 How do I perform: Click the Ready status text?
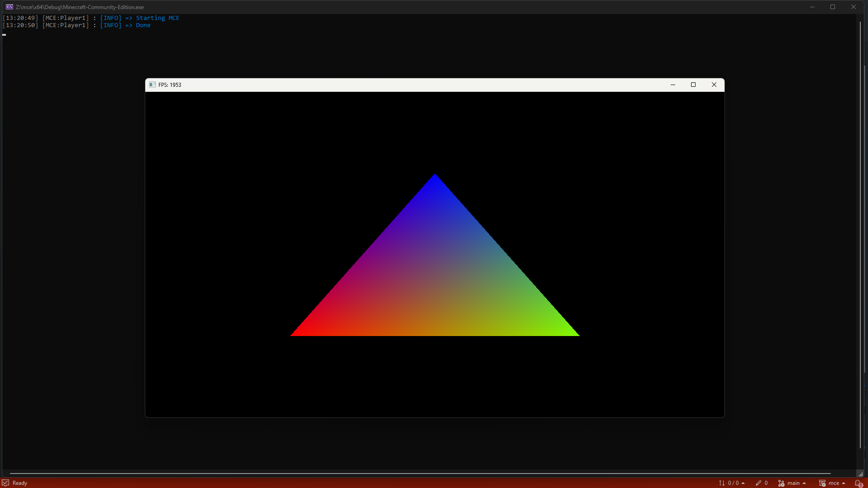(20, 483)
